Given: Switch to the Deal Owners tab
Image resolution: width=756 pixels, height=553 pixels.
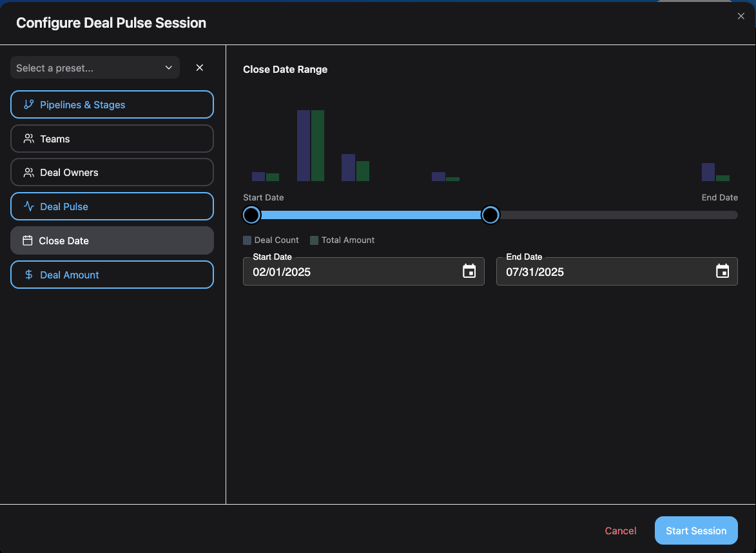Looking at the screenshot, I should coord(112,172).
